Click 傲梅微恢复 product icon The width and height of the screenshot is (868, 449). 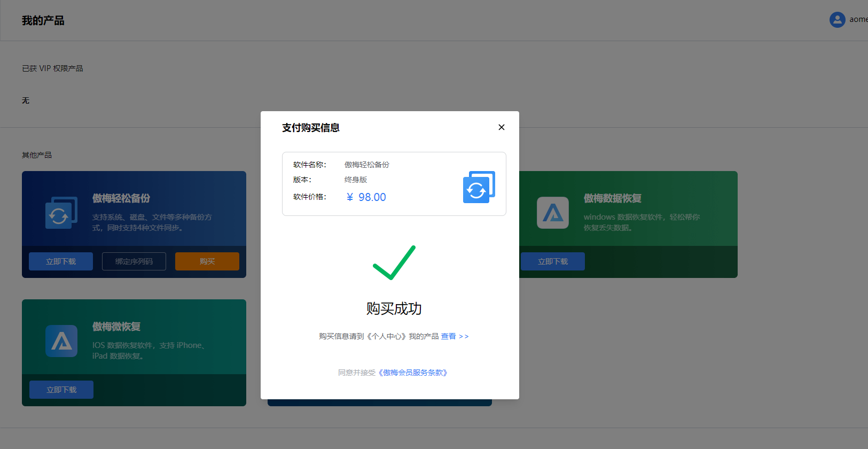pos(61,341)
